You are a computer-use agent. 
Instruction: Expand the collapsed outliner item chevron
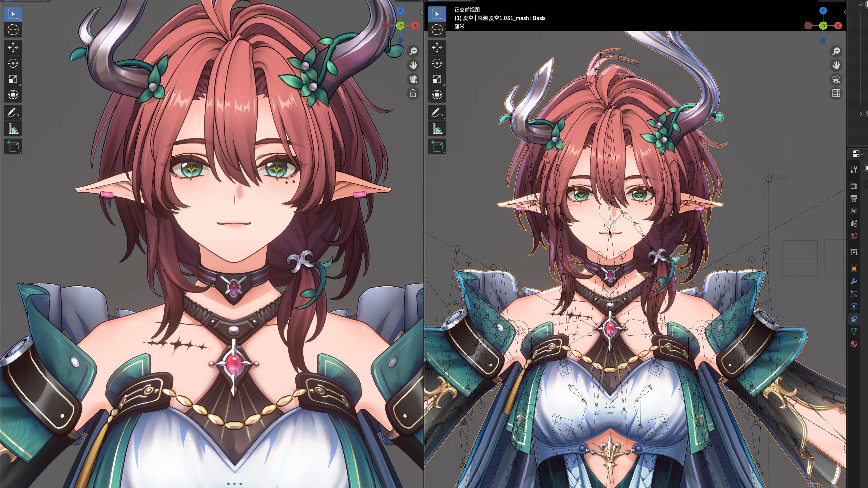point(861,114)
